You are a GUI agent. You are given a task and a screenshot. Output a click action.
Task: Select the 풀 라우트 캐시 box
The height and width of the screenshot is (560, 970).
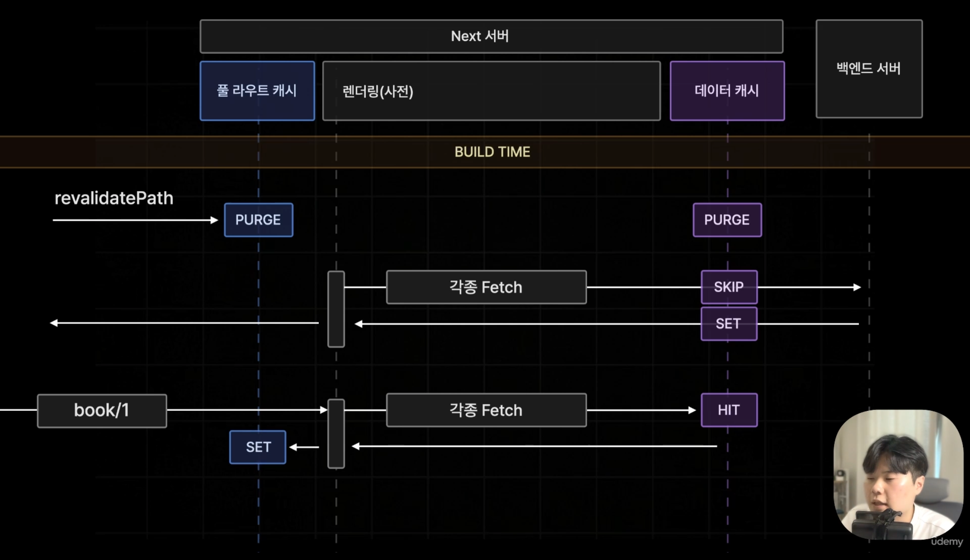[257, 91]
